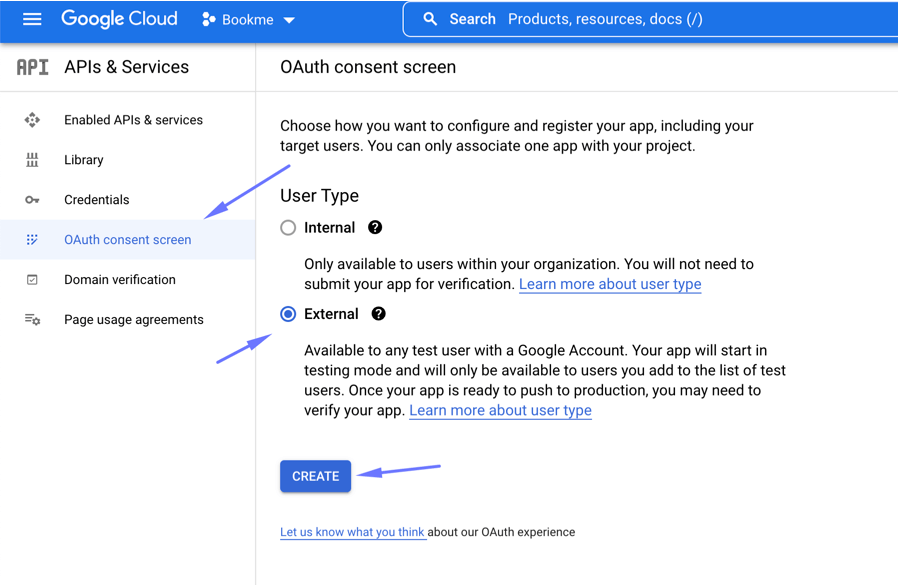Open OAuth consent screen menu item
This screenshot has width=898, height=585.
(128, 240)
